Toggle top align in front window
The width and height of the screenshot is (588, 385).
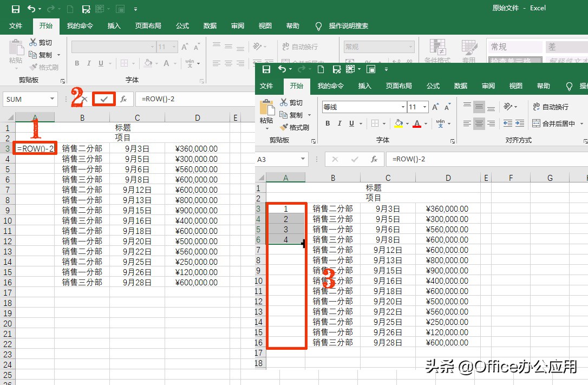tap(467, 107)
